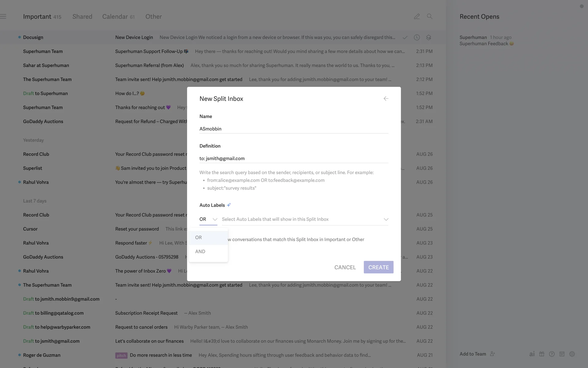
Task: Click the Name field containing ASmobbin
Action: point(293,129)
